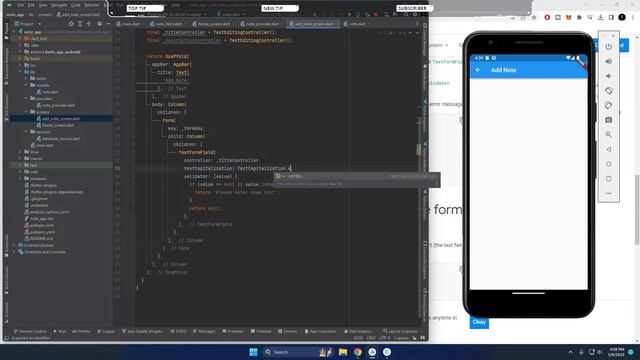Screen dimensions: 640x360
Task: Collapse the providers folder
Action: [x=27, y=98]
